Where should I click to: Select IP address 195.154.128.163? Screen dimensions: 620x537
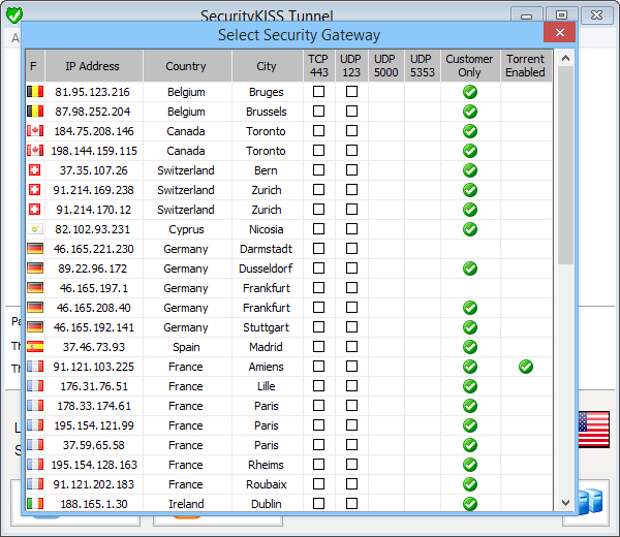click(94, 465)
